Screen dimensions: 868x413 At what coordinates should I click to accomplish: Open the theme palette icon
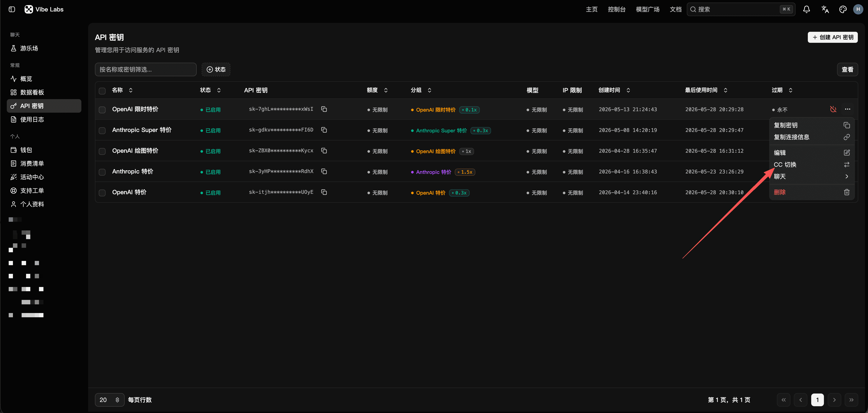(x=843, y=10)
